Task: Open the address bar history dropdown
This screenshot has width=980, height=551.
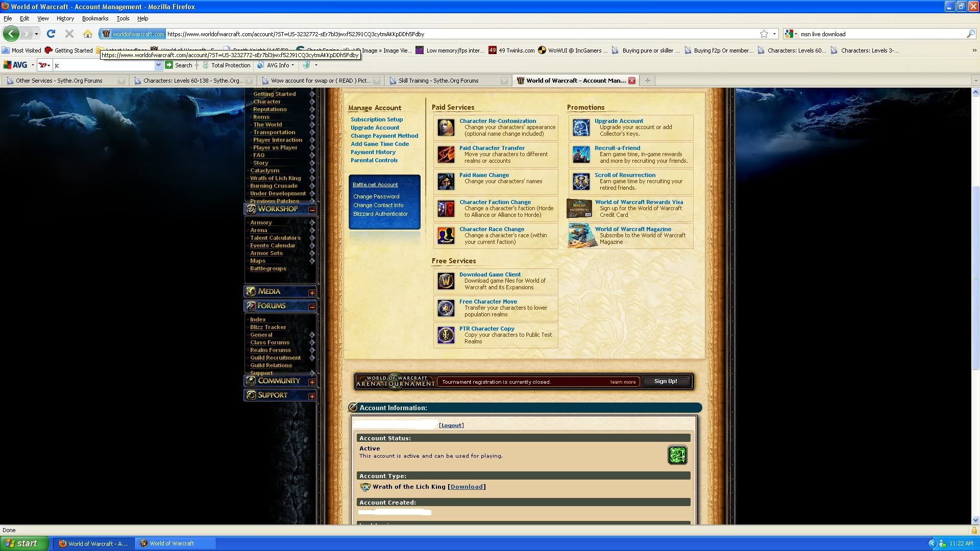Action: (x=774, y=34)
